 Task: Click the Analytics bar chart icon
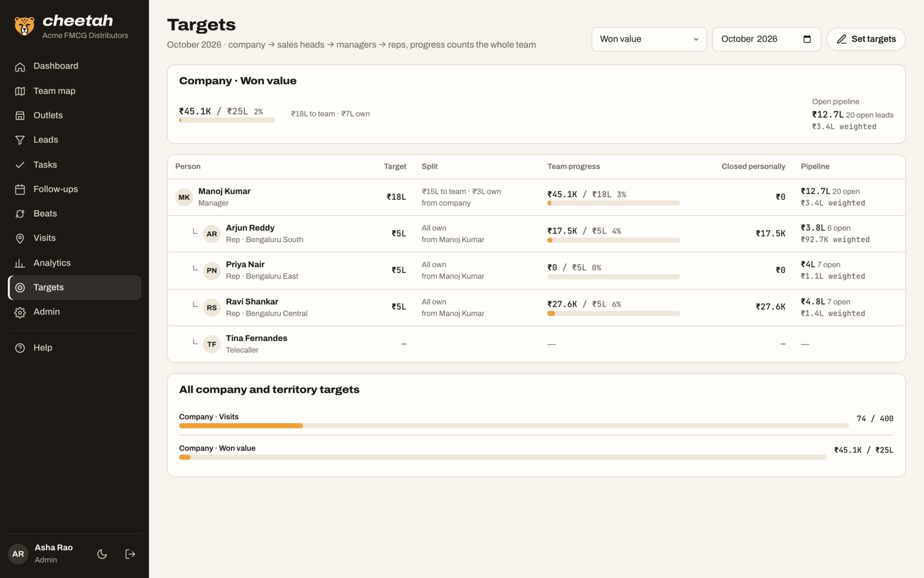20,263
